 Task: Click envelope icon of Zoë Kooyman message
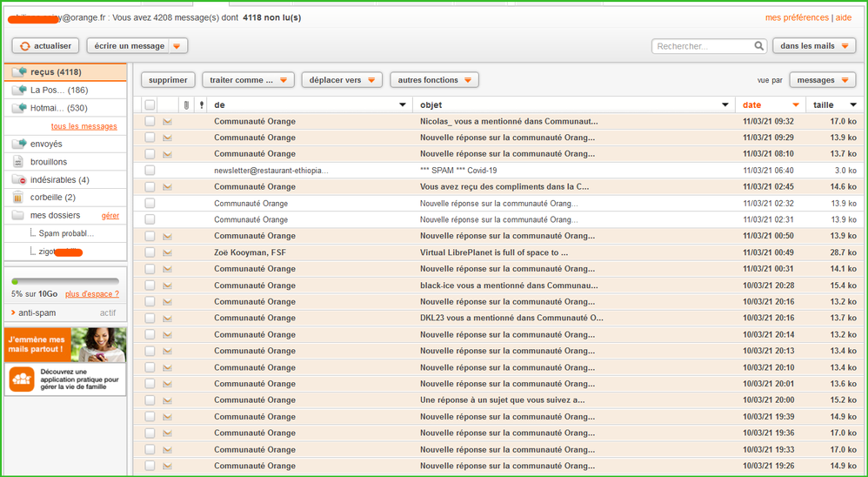167,252
